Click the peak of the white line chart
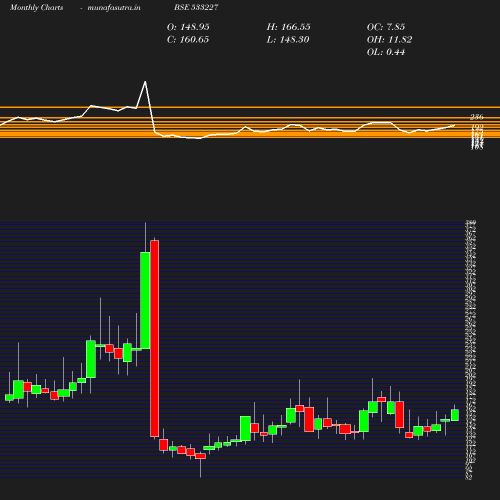The image size is (500, 500). (145, 81)
